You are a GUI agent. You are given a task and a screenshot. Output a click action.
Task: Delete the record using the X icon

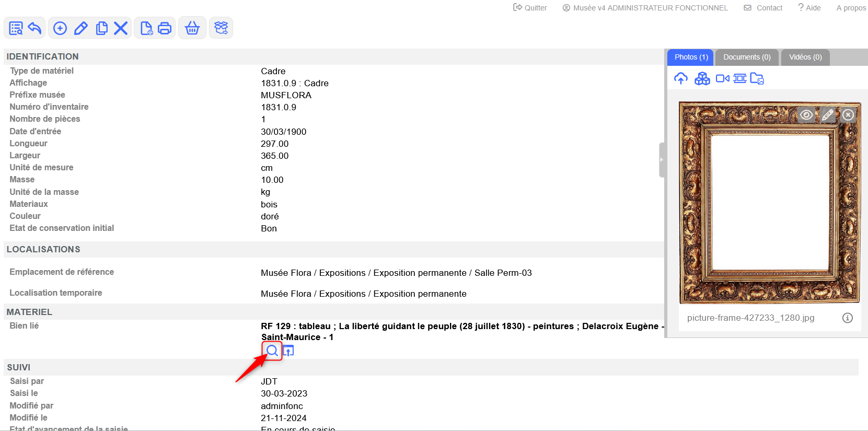[121, 28]
